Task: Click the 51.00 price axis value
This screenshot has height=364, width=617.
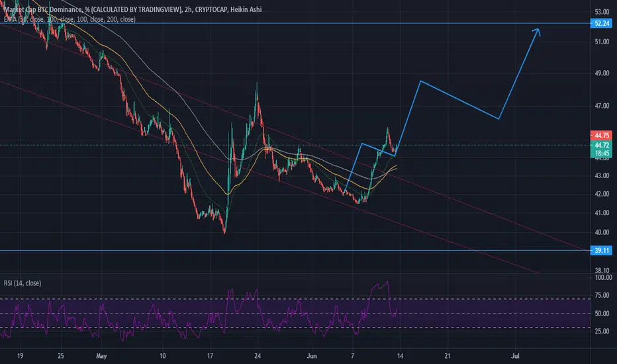Action: pyautogui.click(x=602, y=41)
